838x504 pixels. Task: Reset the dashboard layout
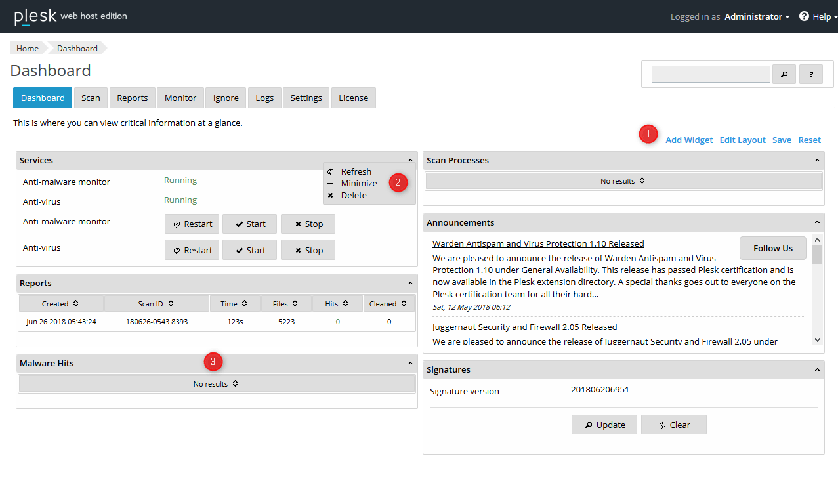point(809,140)
